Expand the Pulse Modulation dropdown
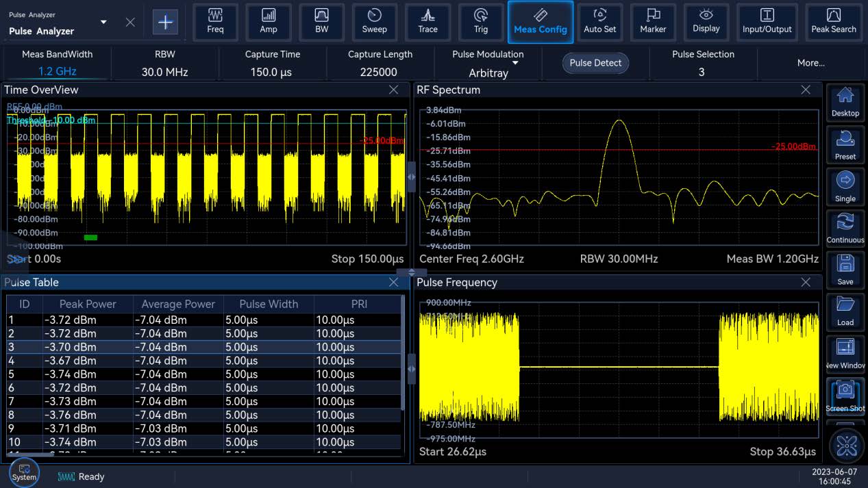The width and height of the screenshot is (868, 488). tap(515, 64)
